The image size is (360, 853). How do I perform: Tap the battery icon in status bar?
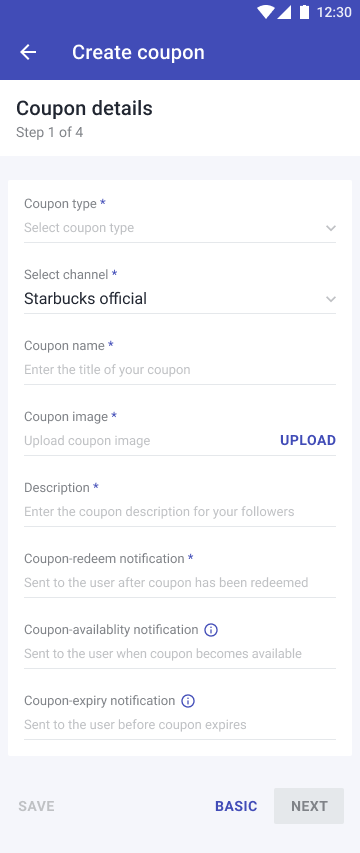point(305,12)
